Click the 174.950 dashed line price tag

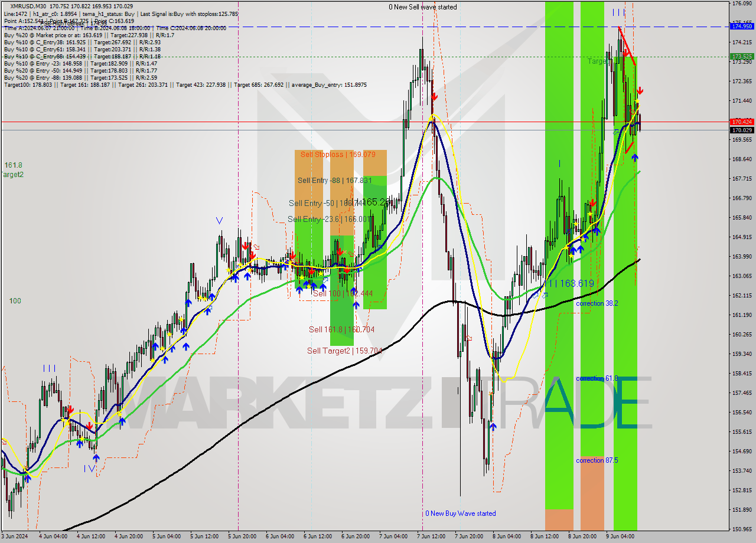(742, 27)
